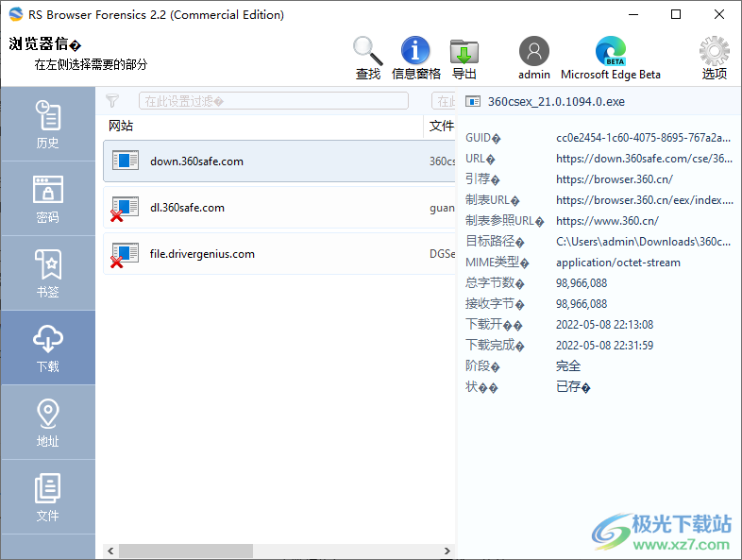Image resolution: width=742 pixels, height=560 pixels.
Task: Open the History (历史) sidebar section
Action: click(x=48, y=124)
